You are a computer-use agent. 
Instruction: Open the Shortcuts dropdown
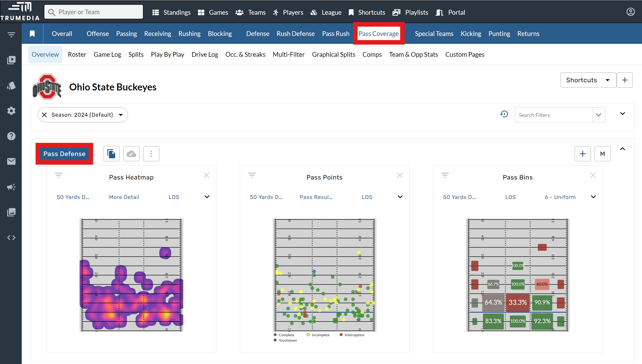pos(588,80)
